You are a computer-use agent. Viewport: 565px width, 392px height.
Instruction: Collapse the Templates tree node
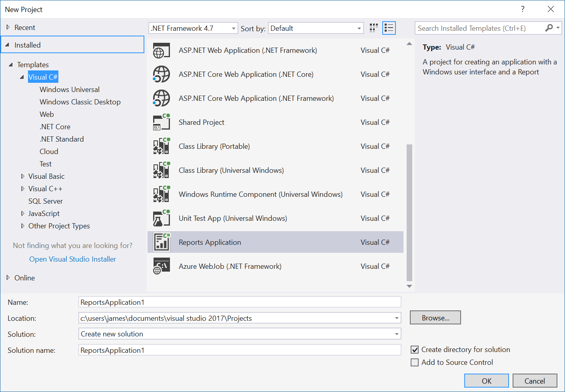pos(11,65)
